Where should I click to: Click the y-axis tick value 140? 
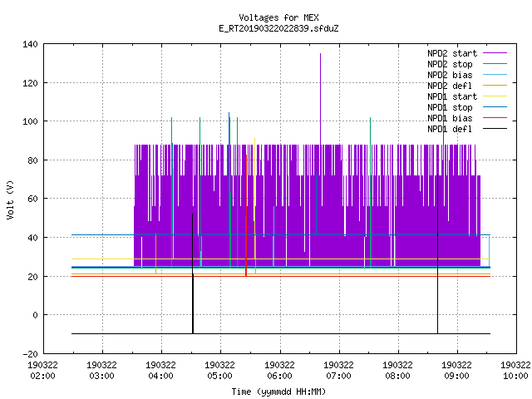[30, 44]
